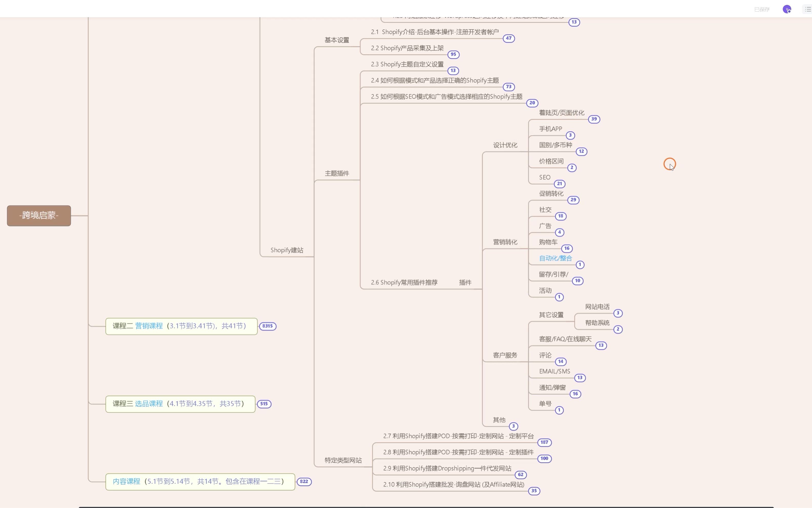812x508 pixels.
Task: Expand badge 3 on 手机APP
Action: tap(570, 135)
